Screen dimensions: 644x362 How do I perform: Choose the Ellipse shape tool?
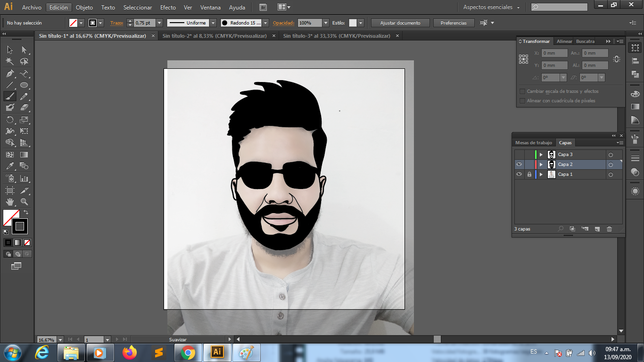point(24,85)
